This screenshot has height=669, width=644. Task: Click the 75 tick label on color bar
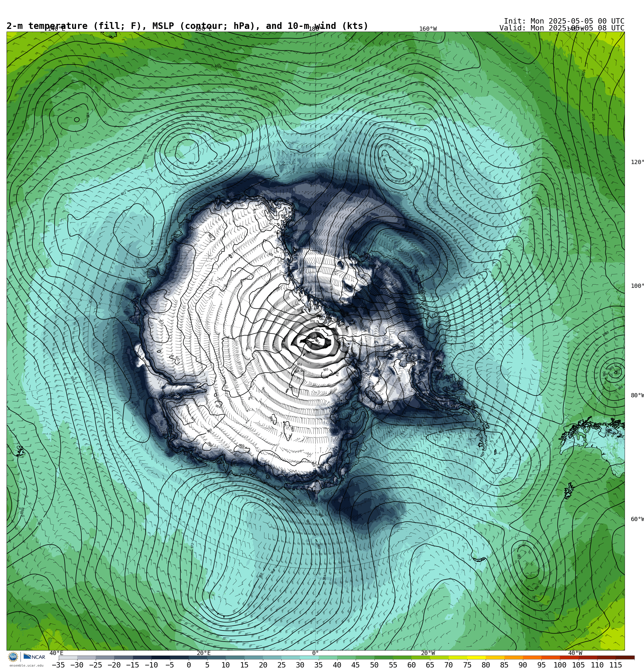(x=467, y=665)
